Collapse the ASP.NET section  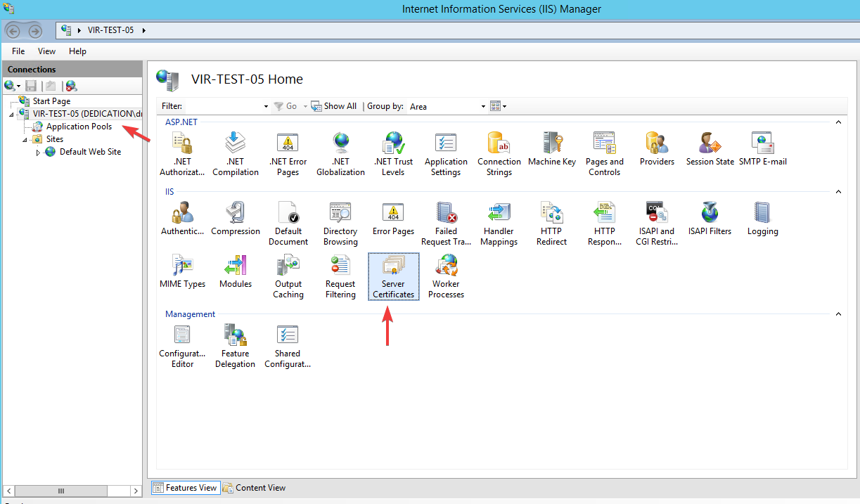click(838, 122)
